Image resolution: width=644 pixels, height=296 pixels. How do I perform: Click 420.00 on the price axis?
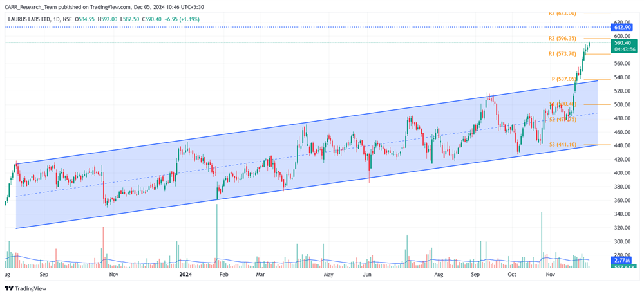point(622,160)
